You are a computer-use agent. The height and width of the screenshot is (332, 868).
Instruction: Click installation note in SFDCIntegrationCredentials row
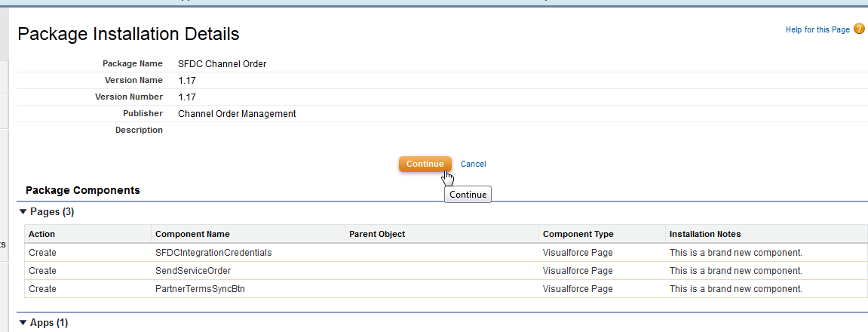click(x=735, y=253)
